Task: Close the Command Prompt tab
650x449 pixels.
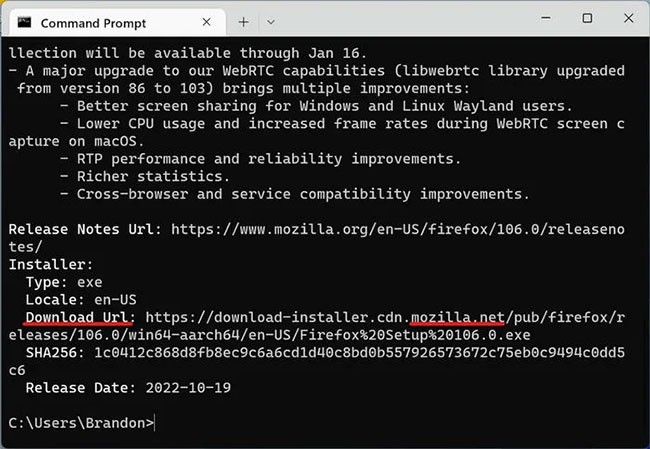Action: point(209,21)
